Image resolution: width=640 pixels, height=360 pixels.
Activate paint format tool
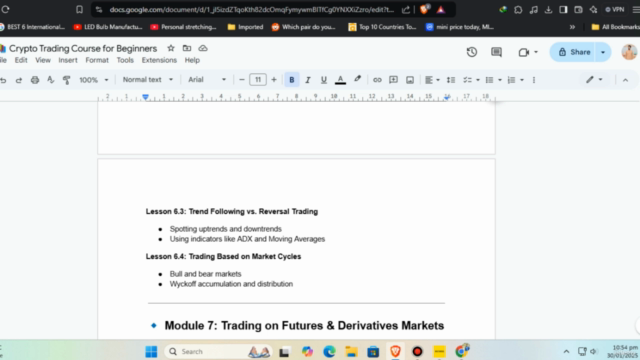pos(66,80)
